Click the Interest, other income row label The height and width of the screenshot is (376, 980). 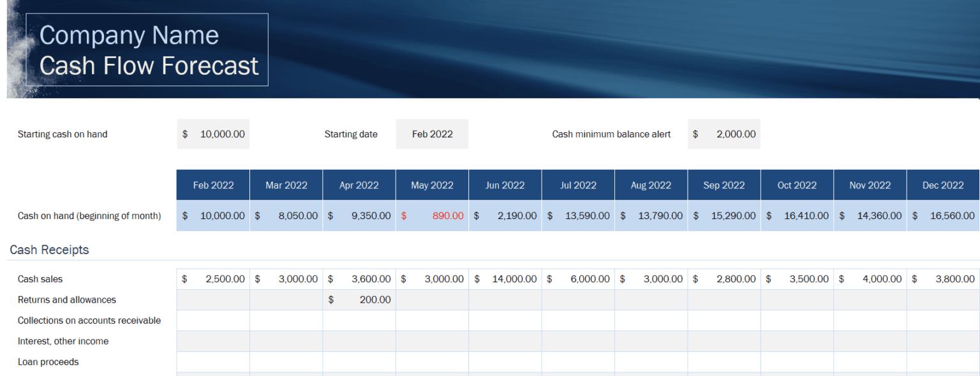63,341
